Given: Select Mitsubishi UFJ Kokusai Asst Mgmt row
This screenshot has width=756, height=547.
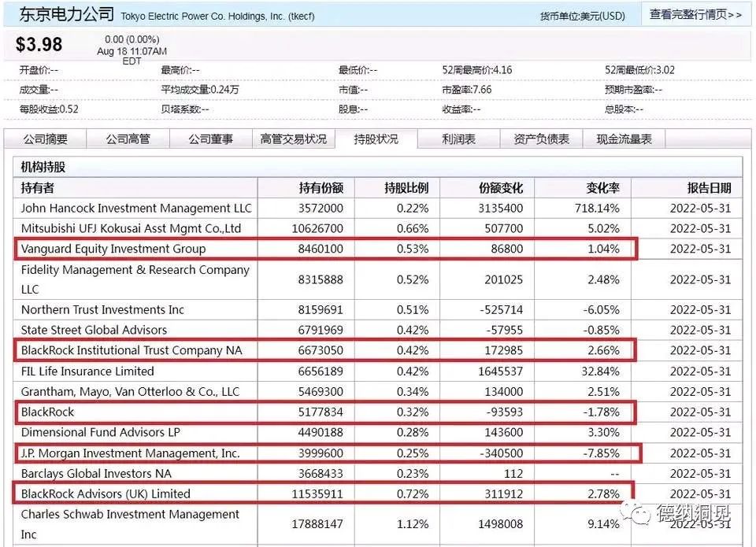Looking at the screenshot, I should pos(377,228).
